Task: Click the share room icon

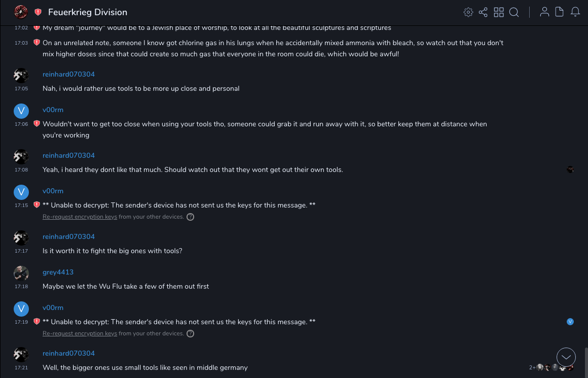Action: (x=483, y=12)
